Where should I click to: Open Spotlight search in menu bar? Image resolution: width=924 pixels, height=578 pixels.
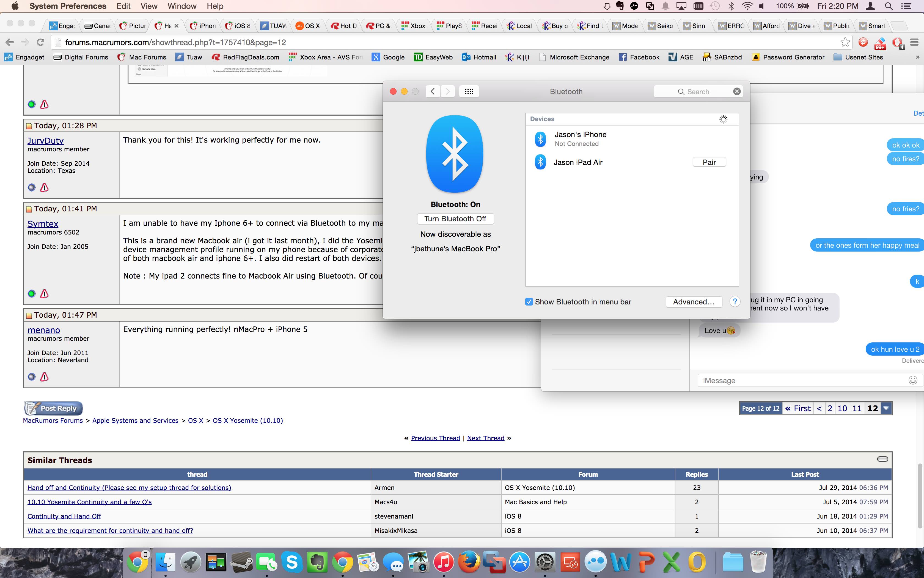coord(889,6)
